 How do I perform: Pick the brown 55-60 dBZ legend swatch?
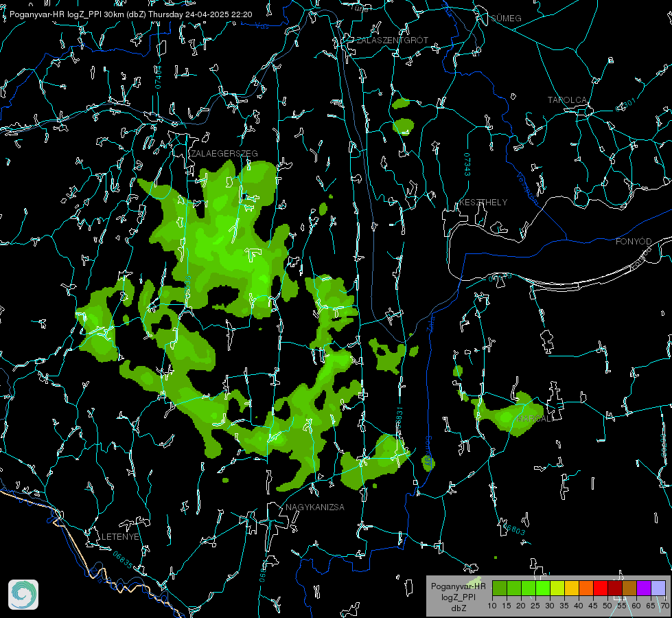click(x=629, y=588)
